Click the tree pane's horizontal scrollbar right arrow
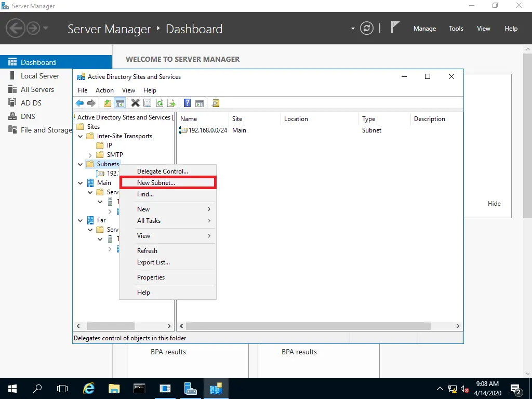 pyautogui.click(x=169, y=326)
